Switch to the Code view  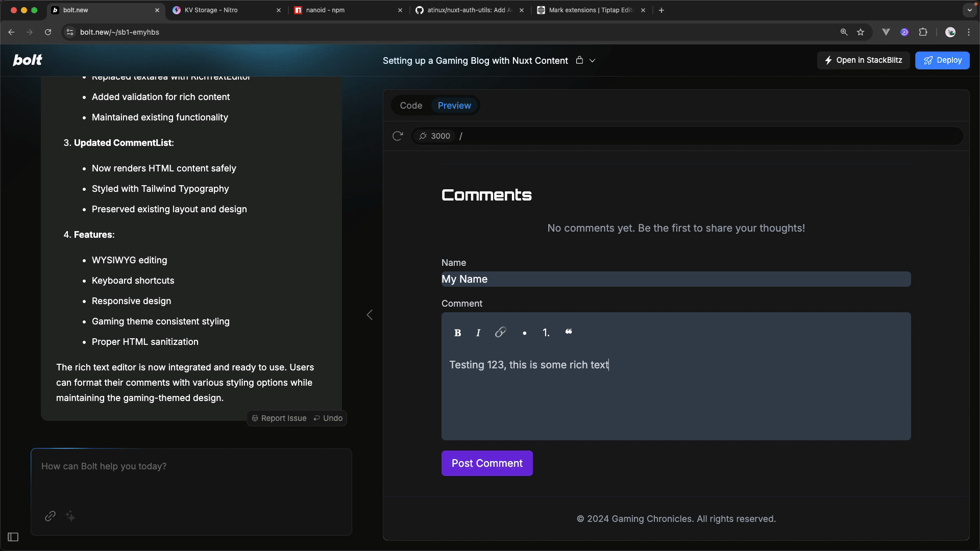click(x=411, y=106)
